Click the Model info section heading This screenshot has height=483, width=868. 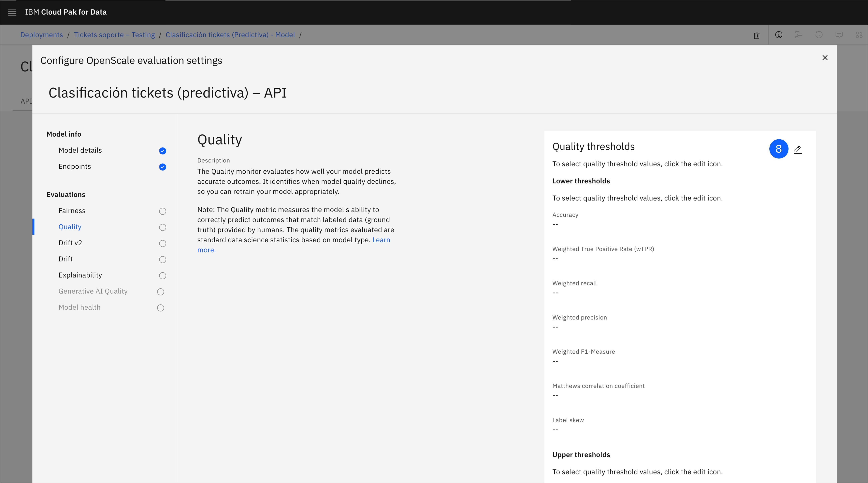(64, 134)
